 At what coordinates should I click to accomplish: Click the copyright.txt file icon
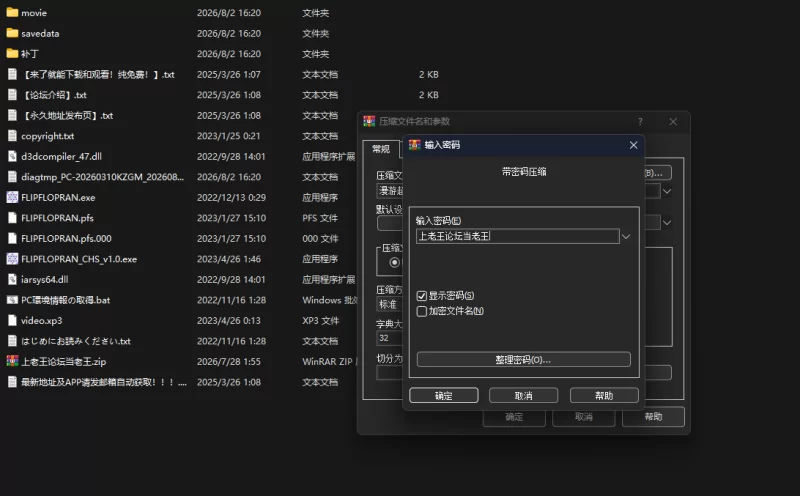tap(12, 136)
